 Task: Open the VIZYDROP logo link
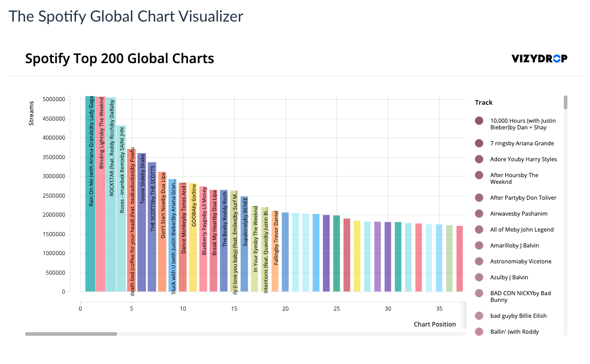tap(539, 59)
